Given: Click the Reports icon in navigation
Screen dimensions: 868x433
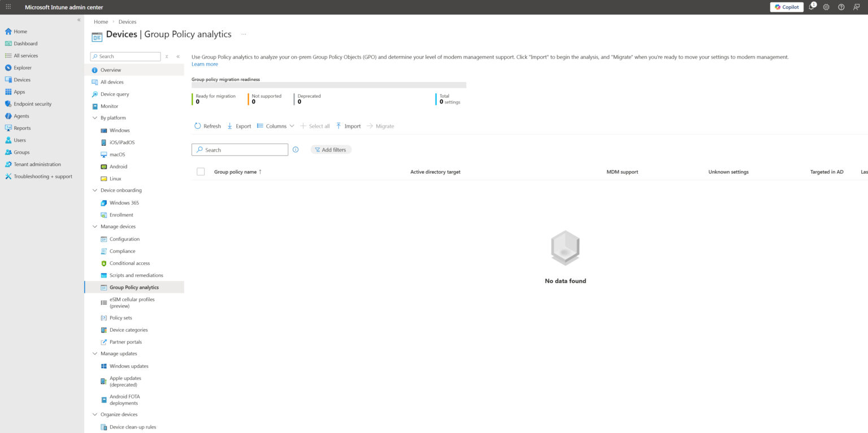Looking at the screenshot, I should tap(8, 128).
